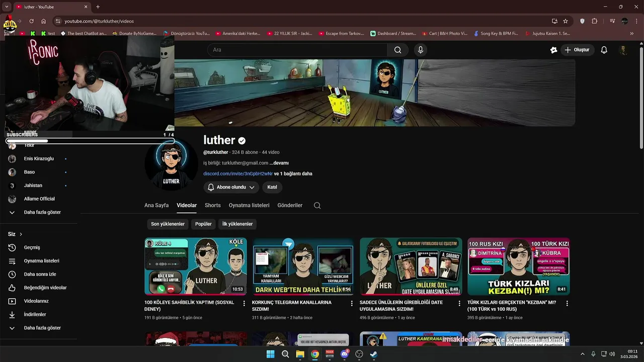Click the YouTube search magnifier button
The image size is (644, 362).
397,50
